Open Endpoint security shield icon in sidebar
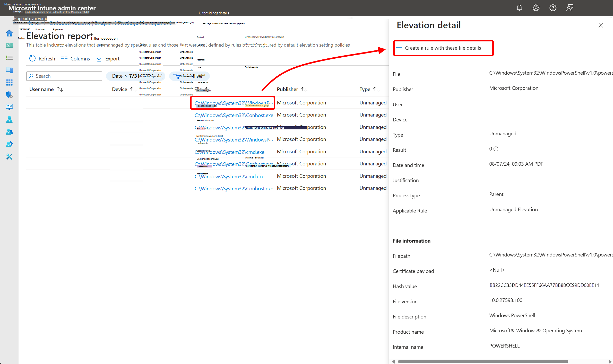The image size is (613, 364). [x=9, y=95]
